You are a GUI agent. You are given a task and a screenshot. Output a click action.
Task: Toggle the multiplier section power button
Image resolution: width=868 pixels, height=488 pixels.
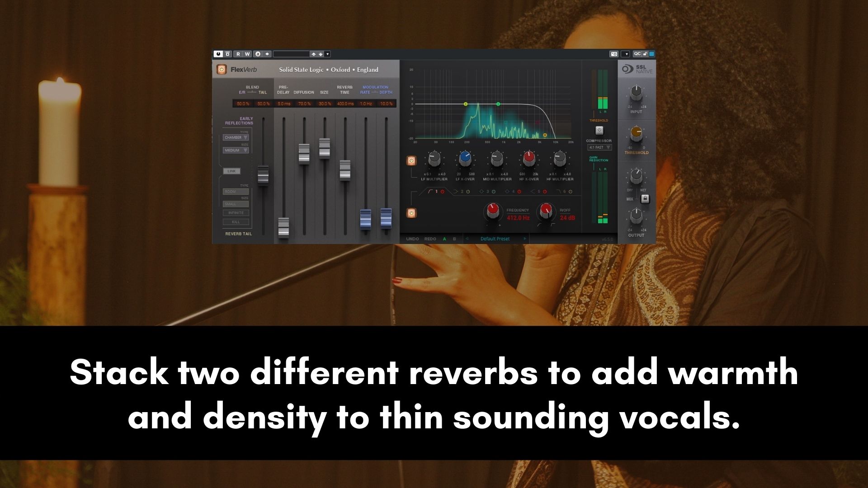[411, 160]
